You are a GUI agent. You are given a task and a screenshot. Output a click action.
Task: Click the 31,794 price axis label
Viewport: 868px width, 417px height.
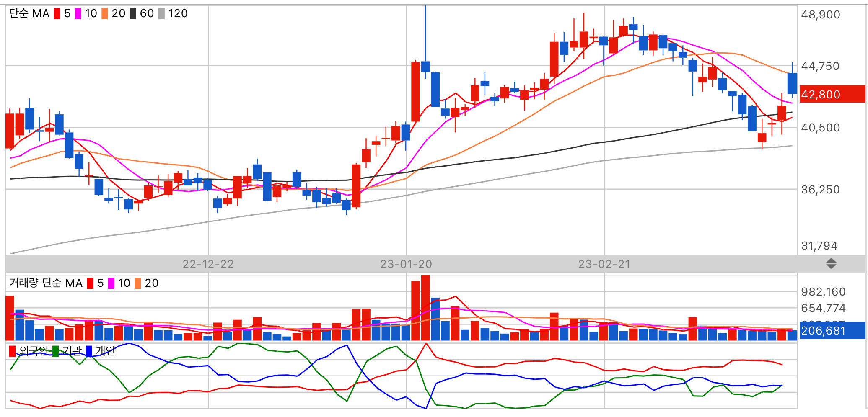point(819,246)
